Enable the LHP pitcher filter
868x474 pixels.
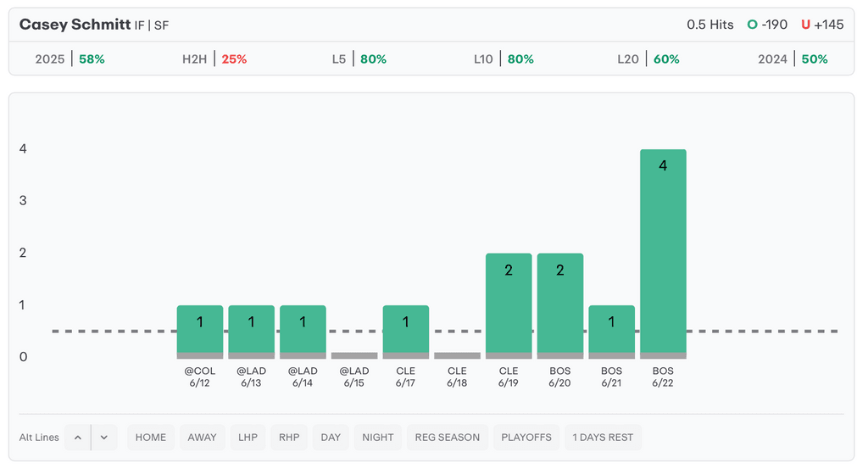tap(248, 438)
